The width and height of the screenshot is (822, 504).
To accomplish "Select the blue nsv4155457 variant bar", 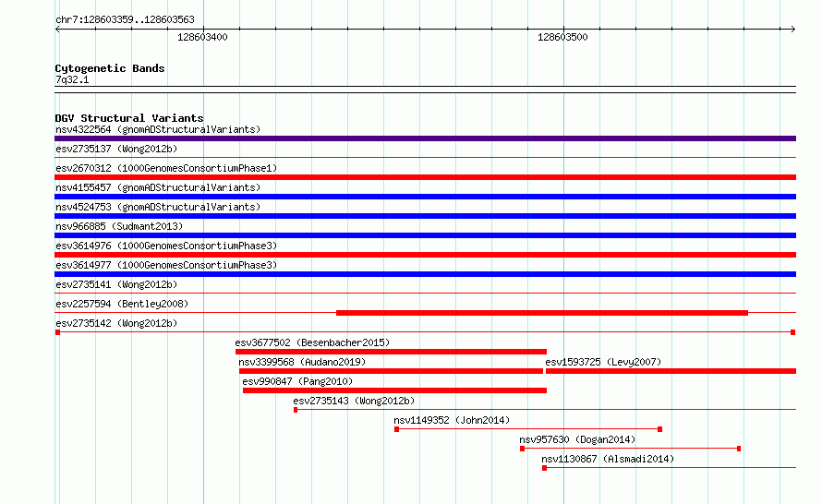I will tap(425, 197).
